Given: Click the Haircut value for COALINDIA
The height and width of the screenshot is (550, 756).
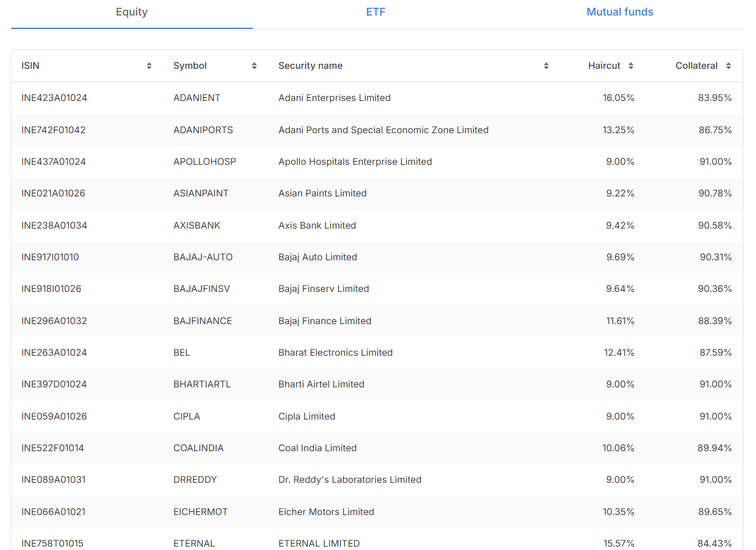Looking at the screenshot, I should coord(619,448).
